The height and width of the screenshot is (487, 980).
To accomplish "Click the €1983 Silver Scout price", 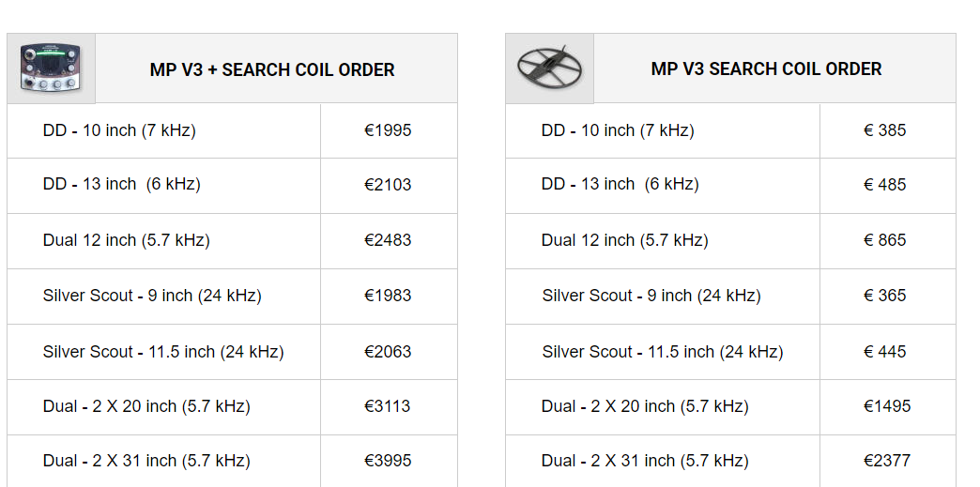I will [388, 296].
